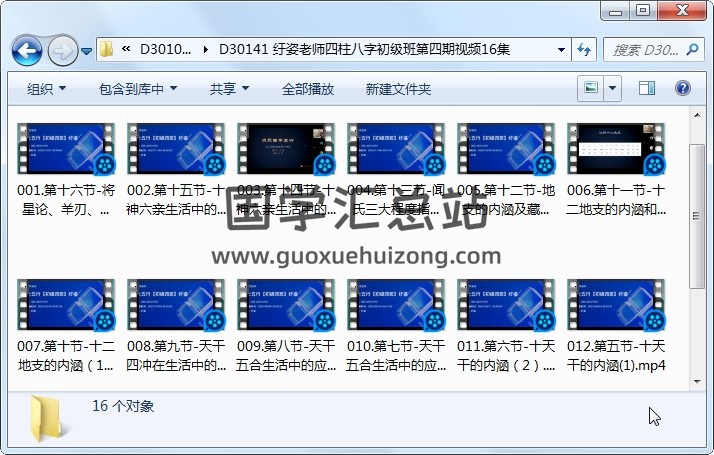Click the file name 001.第十六节-将星论、羊刃
This screenshot has width=714, height=455.
click(x=66, y=199)
